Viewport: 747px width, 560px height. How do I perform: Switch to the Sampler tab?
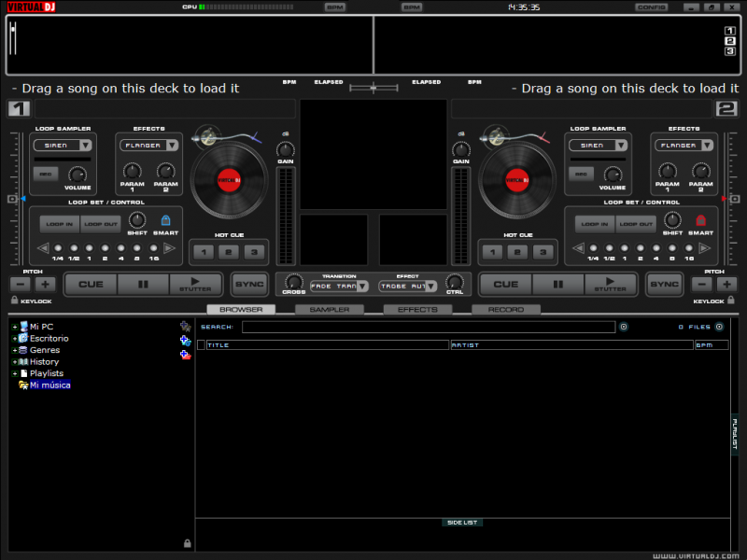click(x=330, y=310)
